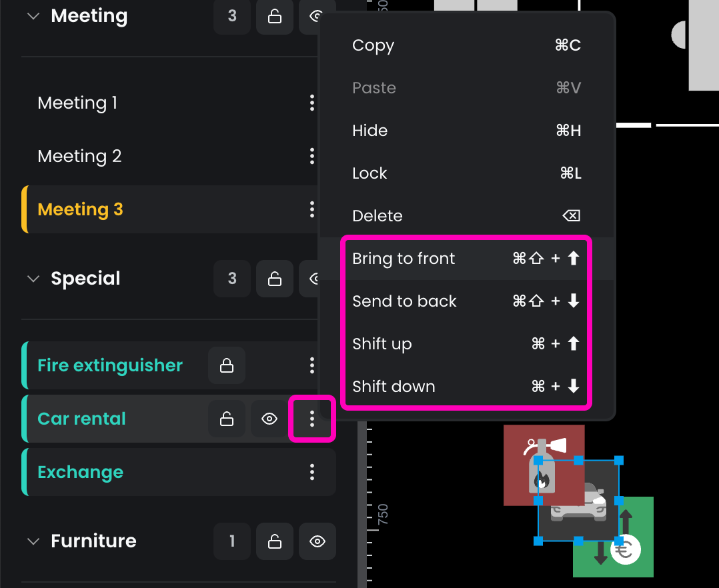Image resolution: width=719 pixels, height=588 pixels.
Task: Click the top-right selection handle of the car
Action: 619,461
